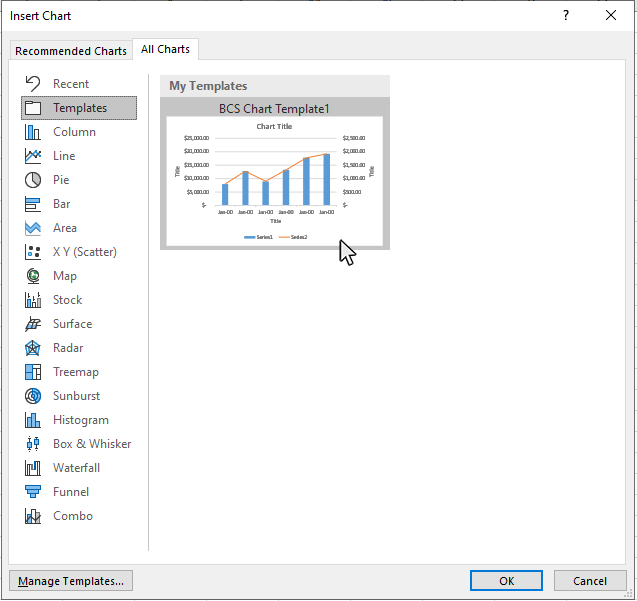The width and height of the screenshot is (637, 601).
Task: Select the Line chart icon
Action: (32, 156)
